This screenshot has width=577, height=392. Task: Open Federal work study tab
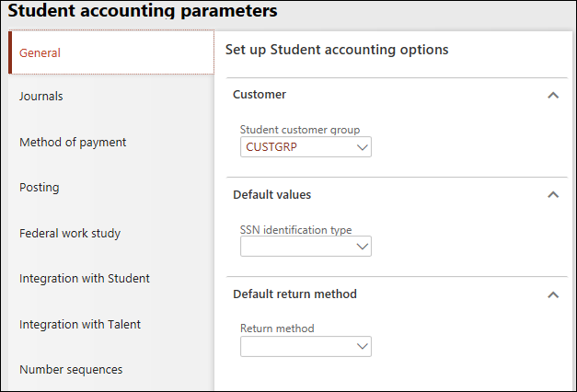(70, 233)
